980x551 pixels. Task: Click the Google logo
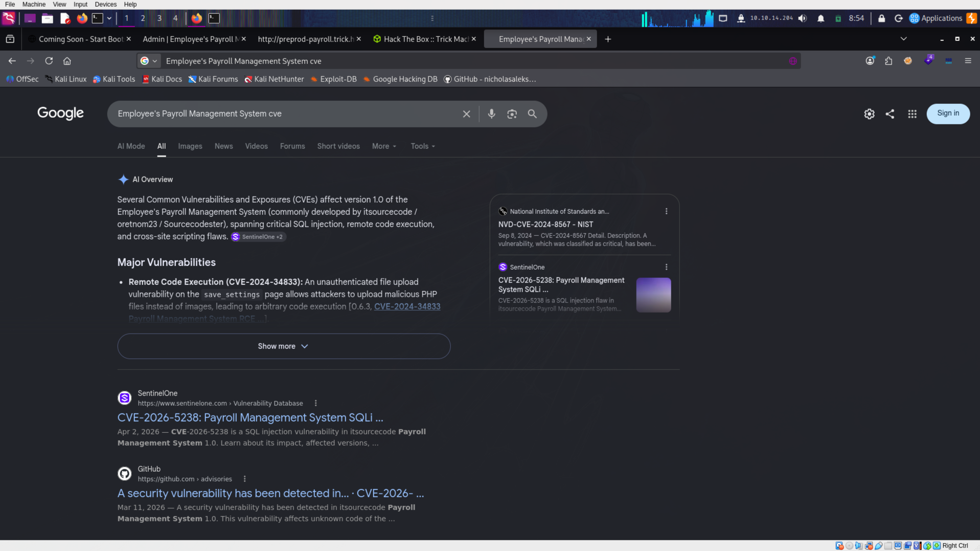coord(60,113)
